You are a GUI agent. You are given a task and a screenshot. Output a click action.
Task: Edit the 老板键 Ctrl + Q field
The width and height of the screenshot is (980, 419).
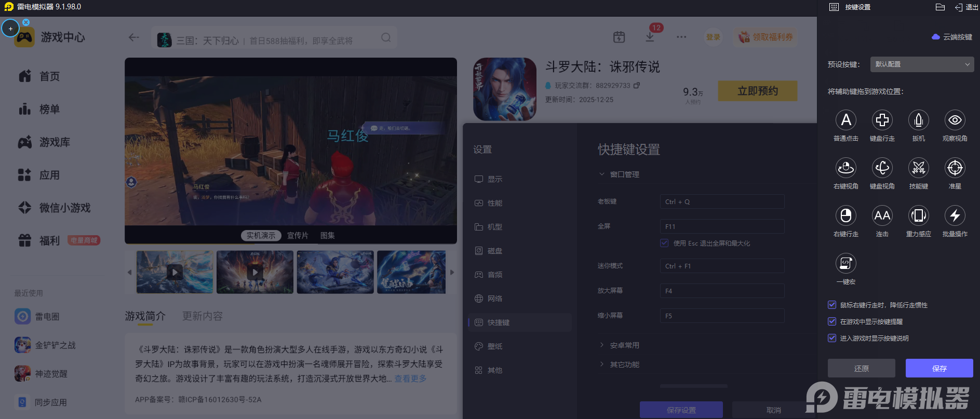pos(722,202)
